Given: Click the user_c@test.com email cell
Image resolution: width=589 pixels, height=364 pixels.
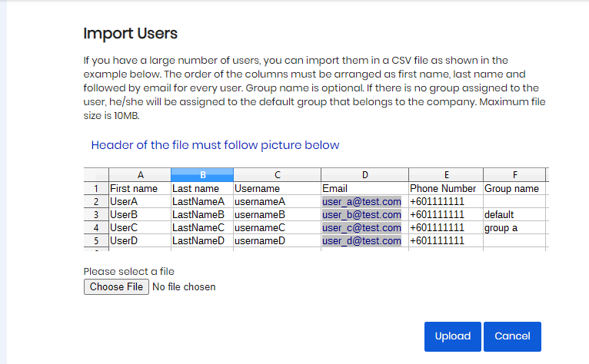Looking at the screenshot, I should point(361,228).
